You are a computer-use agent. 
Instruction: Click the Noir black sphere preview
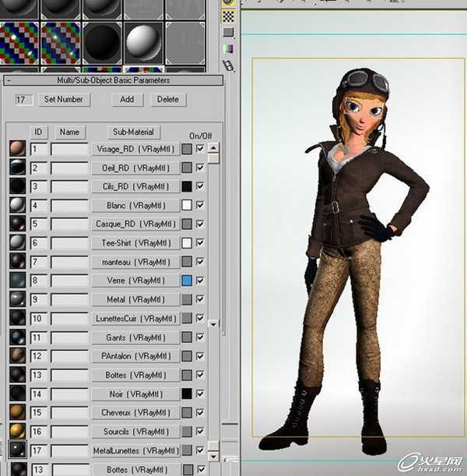tap(18, 393)
